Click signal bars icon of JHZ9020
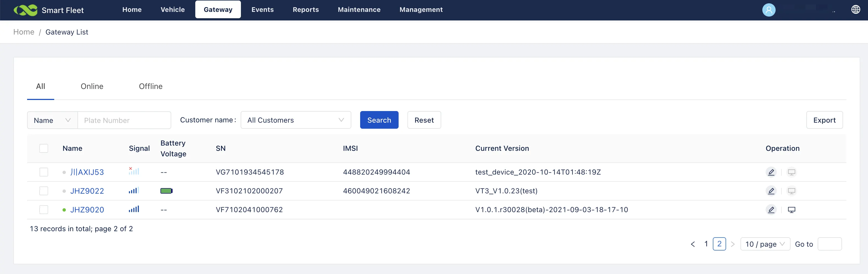868x274 pixels. click(134, 209)
